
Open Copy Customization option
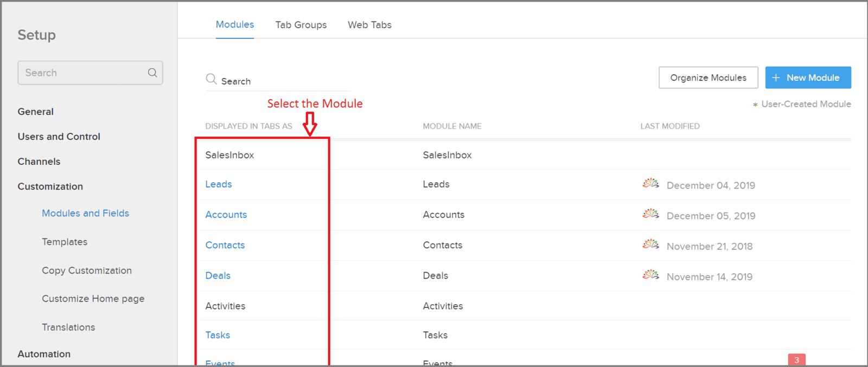point(87,271)
